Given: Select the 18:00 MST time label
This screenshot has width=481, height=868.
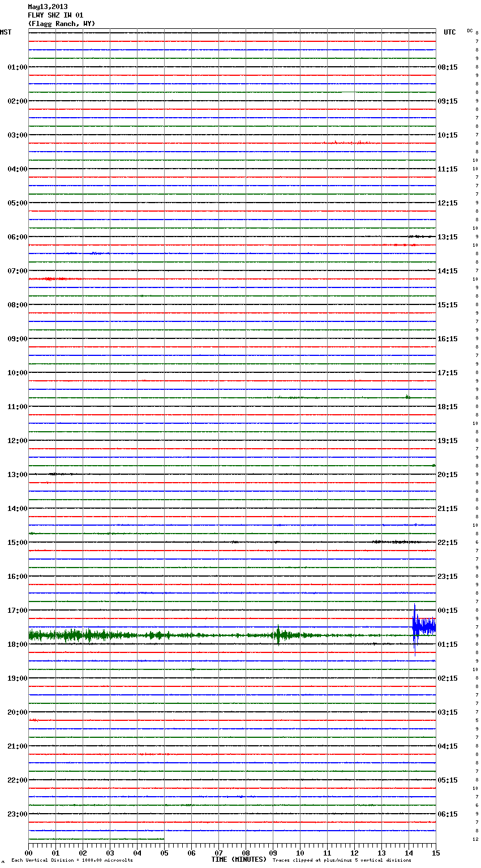Looking at the screenshot, I should (18, 644).
